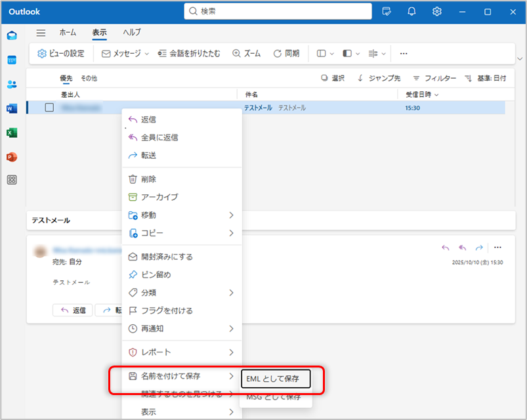Toggle 会話を折りたたむ in the toolbar
The width and height of the screenshot is (527, 420).
(x=190, y=54)
